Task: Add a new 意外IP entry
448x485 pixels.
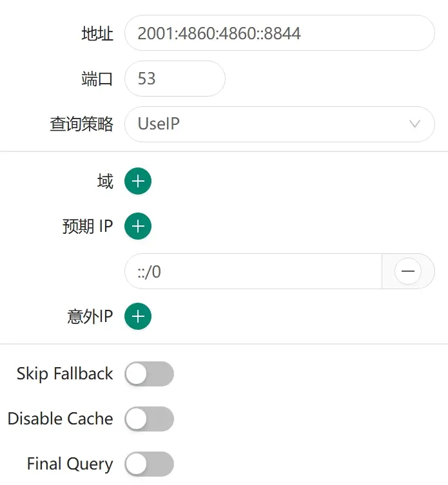Action: click(x=138, y=317)
